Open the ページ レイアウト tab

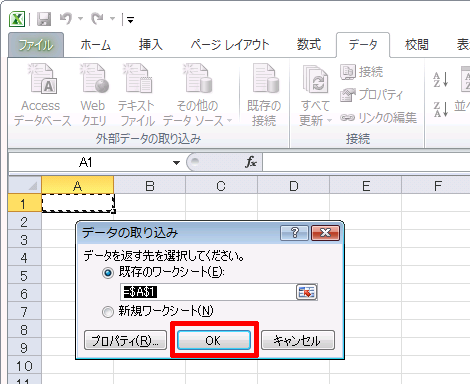(230, 45)
